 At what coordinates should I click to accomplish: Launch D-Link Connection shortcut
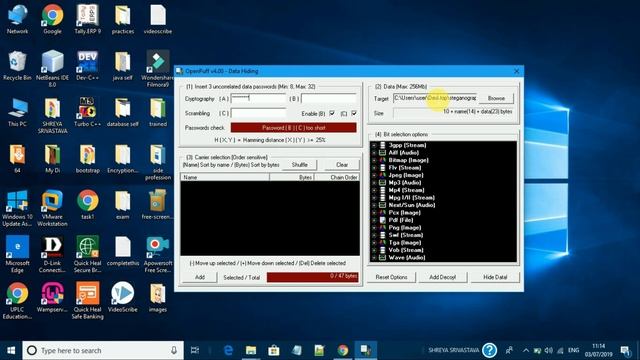point(52,254)
